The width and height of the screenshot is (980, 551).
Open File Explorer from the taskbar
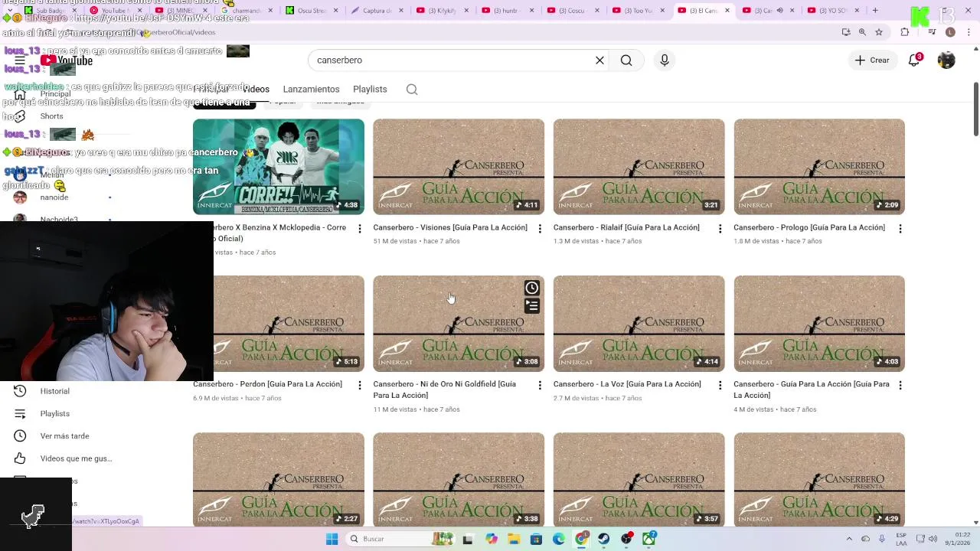tap(513, 539)
